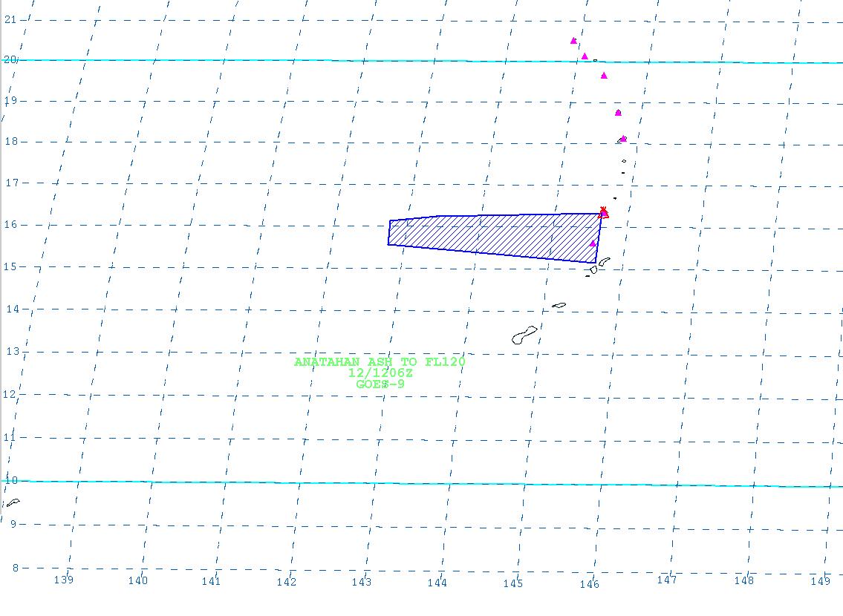Viewport: 843px width, 616px height.
Task: Select longitude label 149
Action: 821,580
